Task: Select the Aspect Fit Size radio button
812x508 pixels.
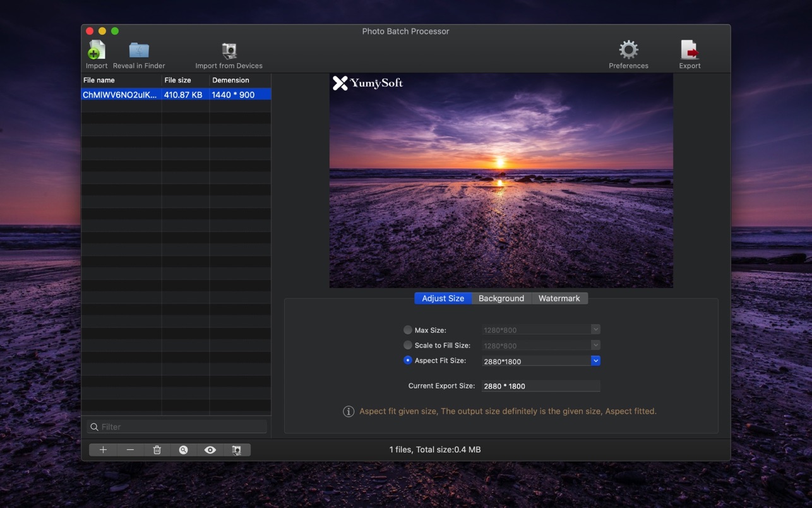Action: pyautogui.click(x=407, y=360)
